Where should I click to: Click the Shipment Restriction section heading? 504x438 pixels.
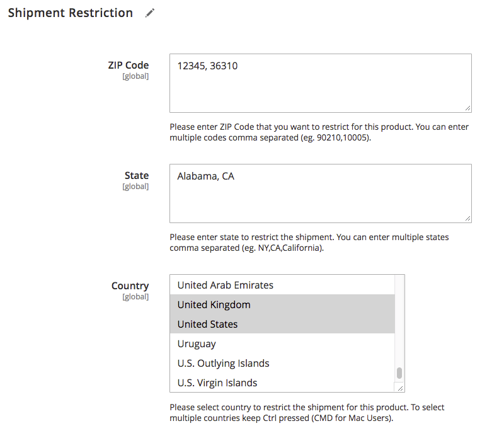pyautogui.click(x=70, y=13)
